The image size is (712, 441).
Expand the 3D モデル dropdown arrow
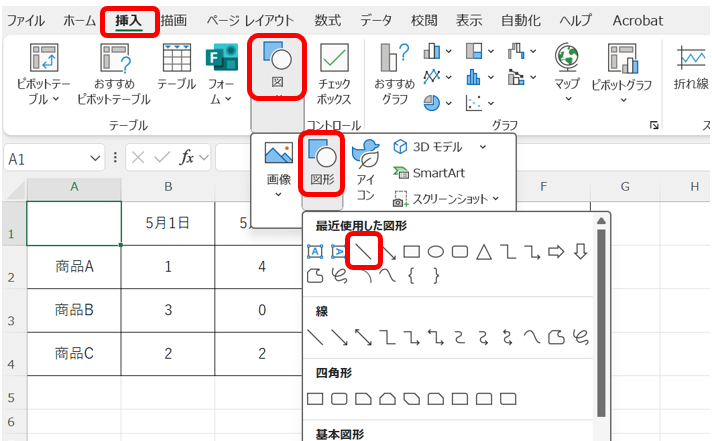tap(483, 147)
